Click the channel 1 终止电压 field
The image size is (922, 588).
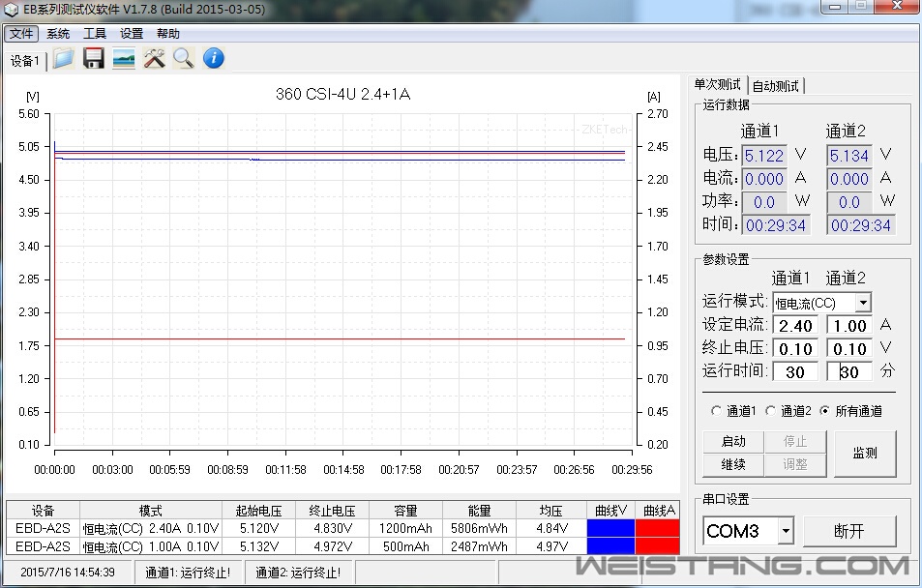[x=795, y=349]
